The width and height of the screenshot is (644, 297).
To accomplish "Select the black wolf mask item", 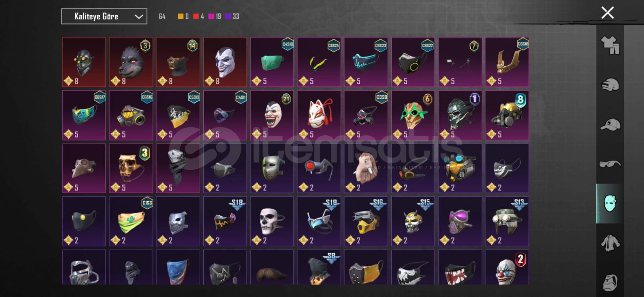I will [131, 62].
